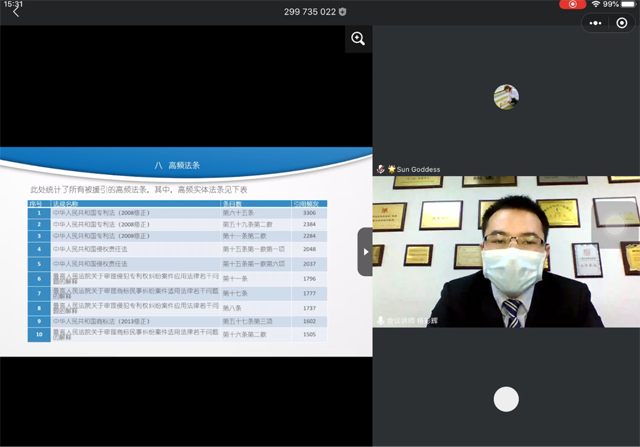The height and width of the screenshot is (447, 640).
Task: Tap the red screen recording indicator
Action: (572, 5)
